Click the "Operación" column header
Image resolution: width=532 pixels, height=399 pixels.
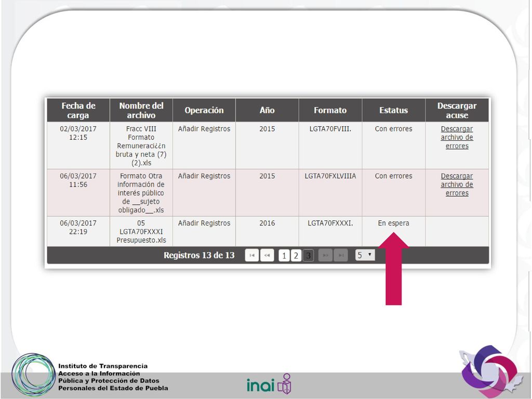point(204,110)
